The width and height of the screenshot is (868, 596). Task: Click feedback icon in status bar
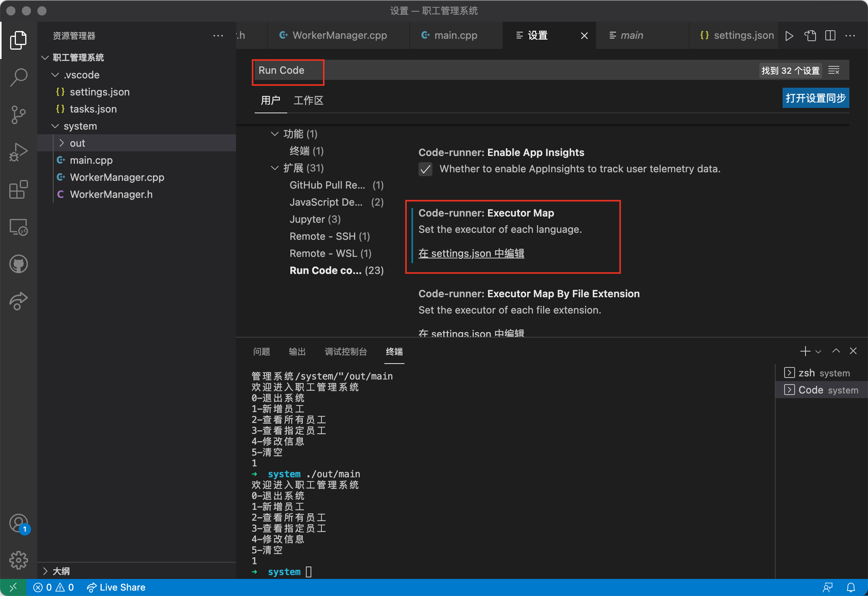click(x=827, y=587)
